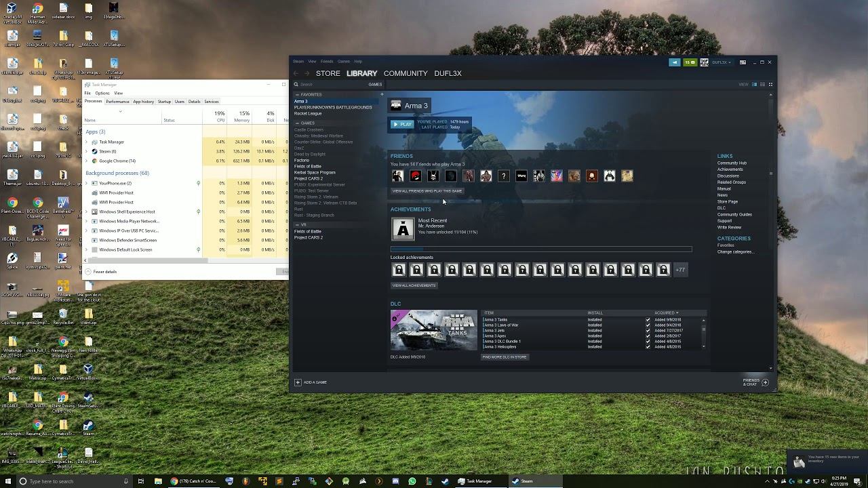
Task: Open Steam's Community tab
Action: click(x=406, y=73)
